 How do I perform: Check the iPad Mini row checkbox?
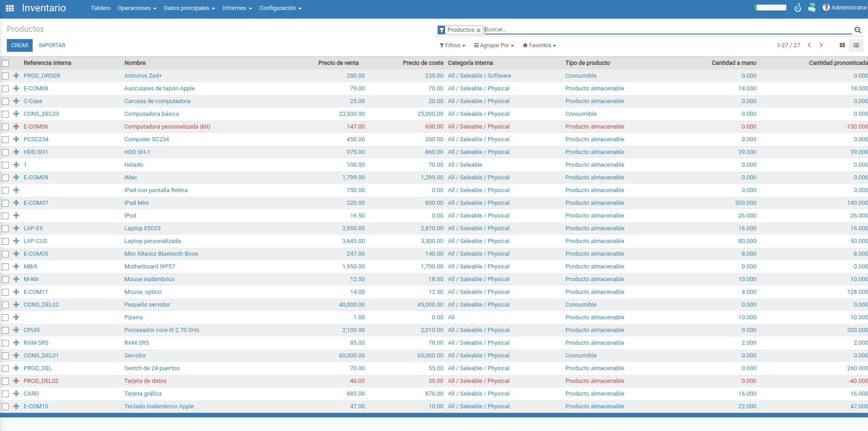tap(5, 203)
